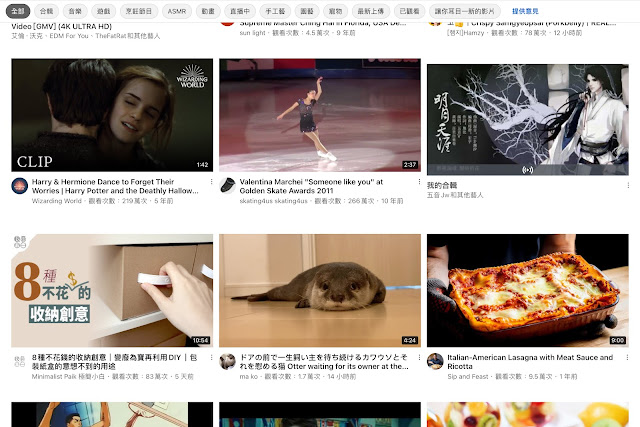
Task: Open Sip and Feast channel avatar
Action: pyautogui.click(x=435, y=361)
